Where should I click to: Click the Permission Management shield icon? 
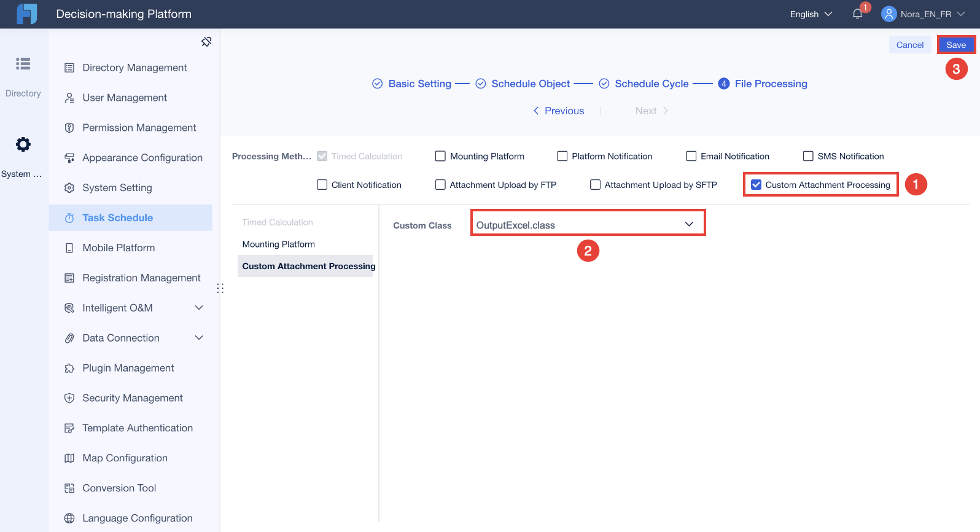[69, 128]
